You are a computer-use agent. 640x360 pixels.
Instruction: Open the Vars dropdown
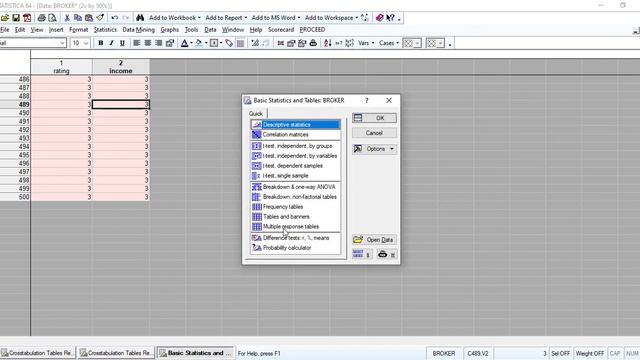coord(366,43)
